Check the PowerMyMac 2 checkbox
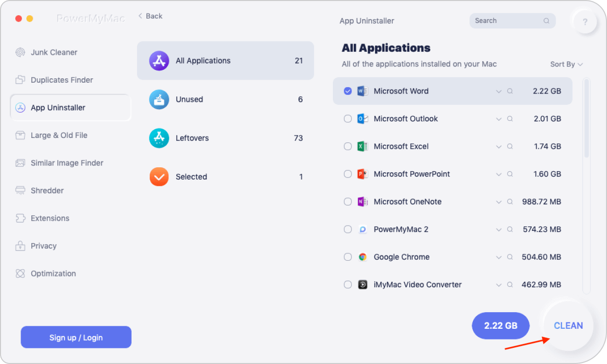This screenshot has height=364, width=607. [x=348, y=229]
